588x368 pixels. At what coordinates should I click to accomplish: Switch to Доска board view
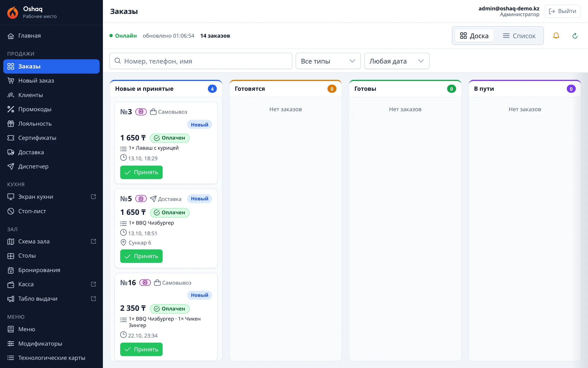click(474, 36)
